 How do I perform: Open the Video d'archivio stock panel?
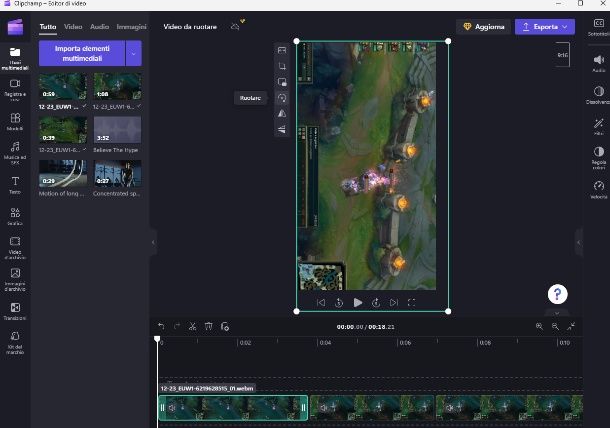[x=15, y=247]
